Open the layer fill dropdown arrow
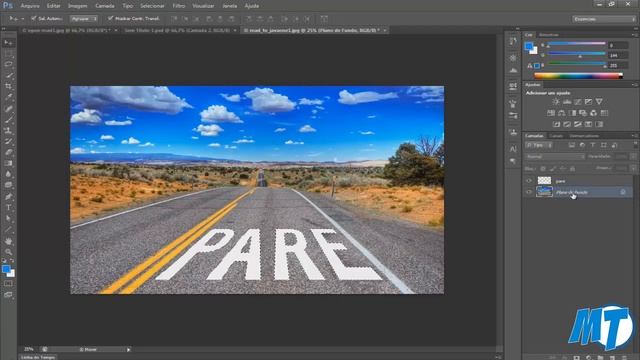Screen dimensions: 640x360 tap(633, 168)
